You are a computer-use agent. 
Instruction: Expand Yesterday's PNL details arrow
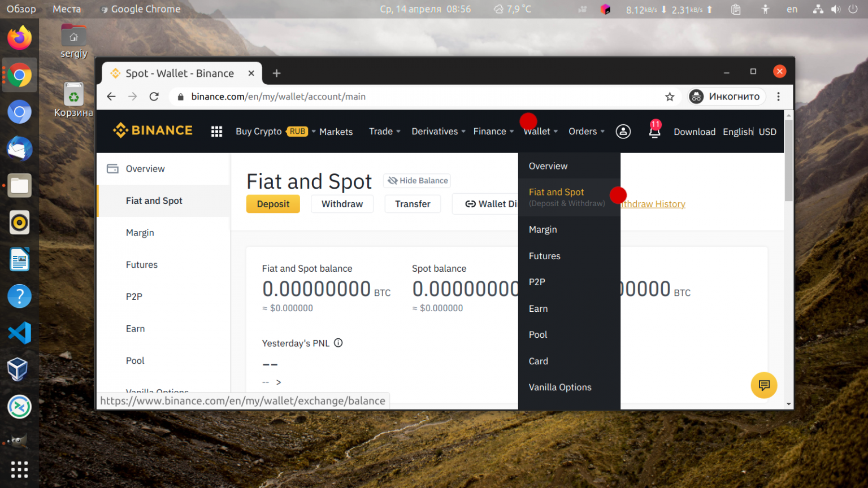pos(279,382)
